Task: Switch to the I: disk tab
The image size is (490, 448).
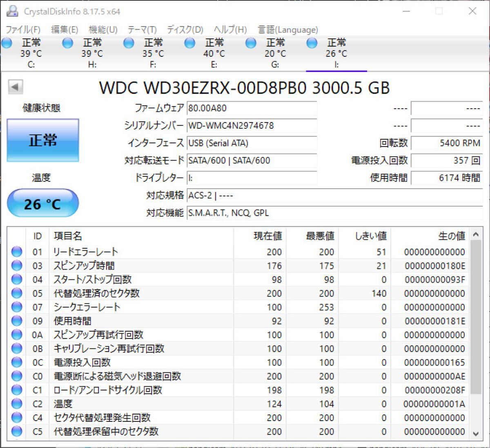Action: pos(336,53)
